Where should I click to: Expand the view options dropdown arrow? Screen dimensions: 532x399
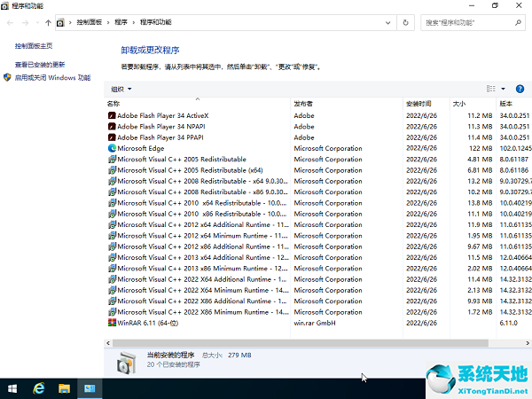tap(504, 89)
